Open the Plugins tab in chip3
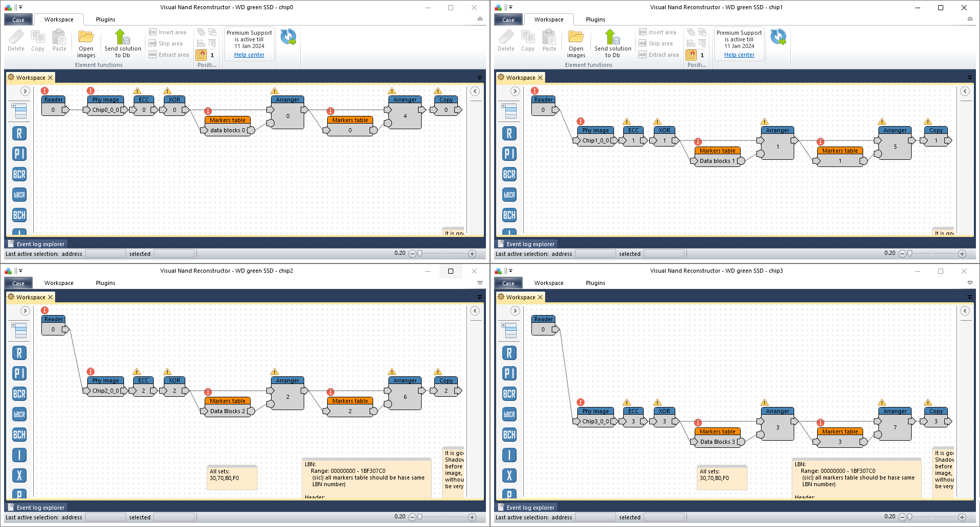The image size is (980, 527). coord(596,283)
